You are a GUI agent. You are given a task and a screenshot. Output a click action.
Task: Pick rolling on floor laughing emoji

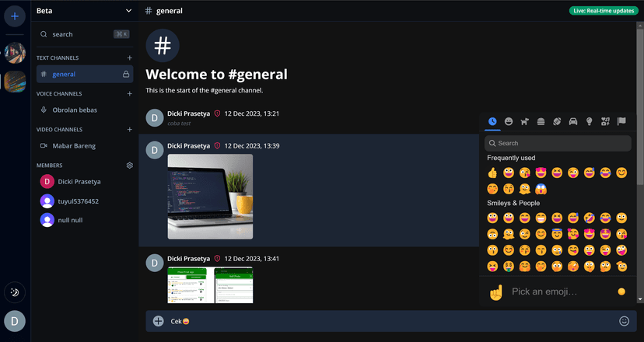(590, 218)
